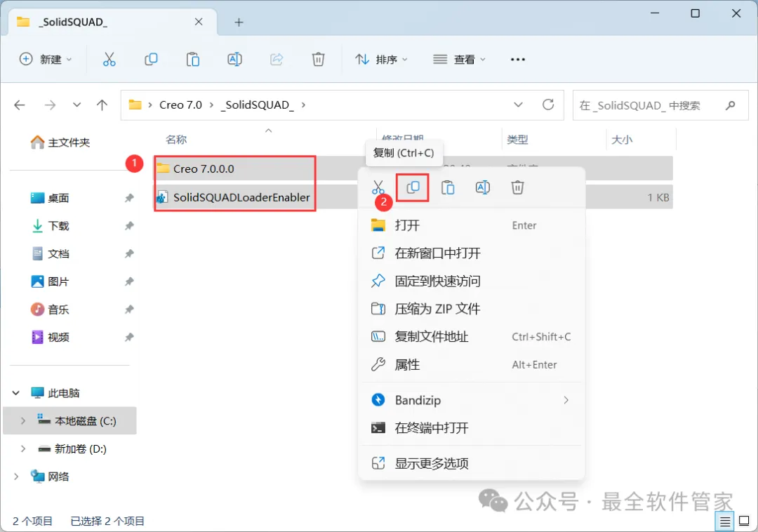Click the Paste icon in the top toolbar
This screenshot has height=532, width=758.
[193, 60]
